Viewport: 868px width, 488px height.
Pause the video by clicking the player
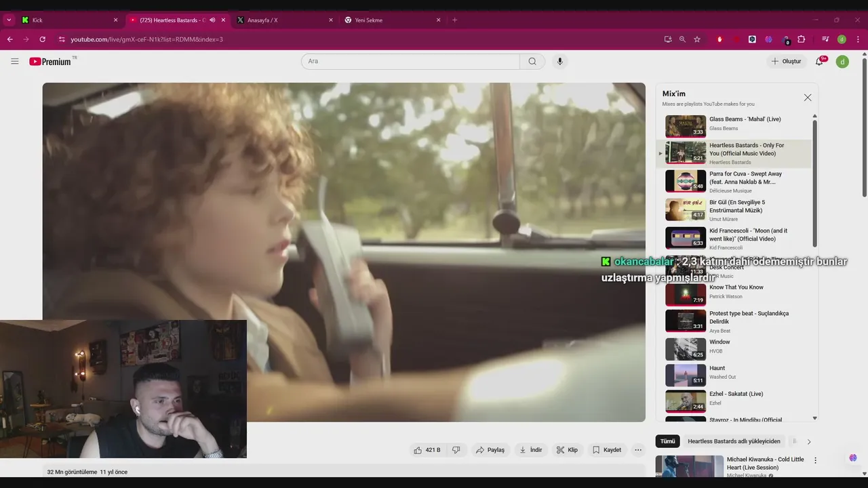coord(344,252)
